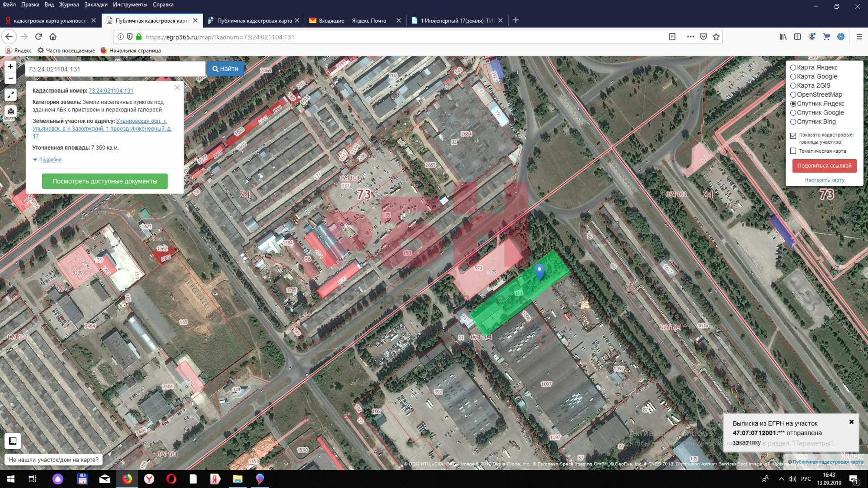Reload the current page
This screenshot has width=868, height=488.
coord(39,37)
